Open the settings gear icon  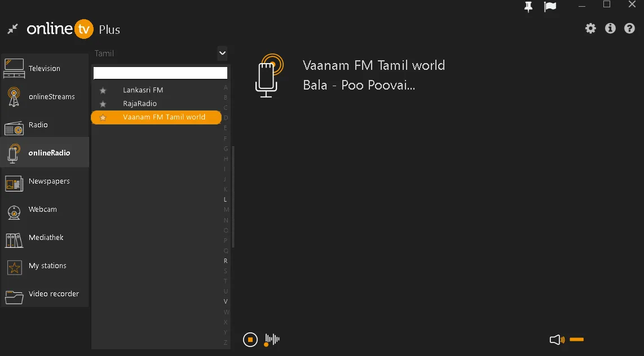pyautogui.click(x=590, y=28)
